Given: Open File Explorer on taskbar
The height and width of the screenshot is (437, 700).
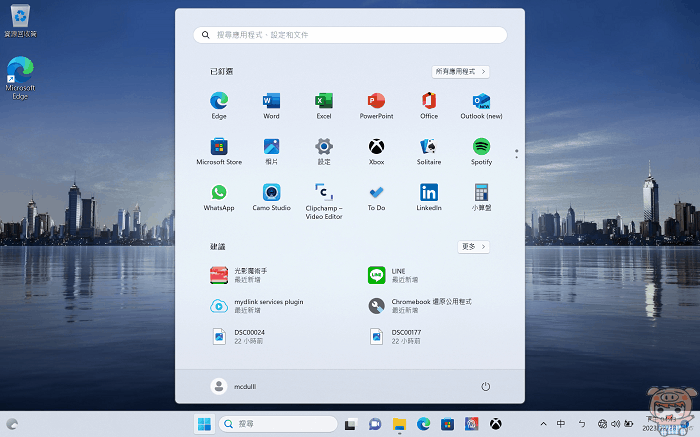Looking at the screenshot, I should 399,424.
